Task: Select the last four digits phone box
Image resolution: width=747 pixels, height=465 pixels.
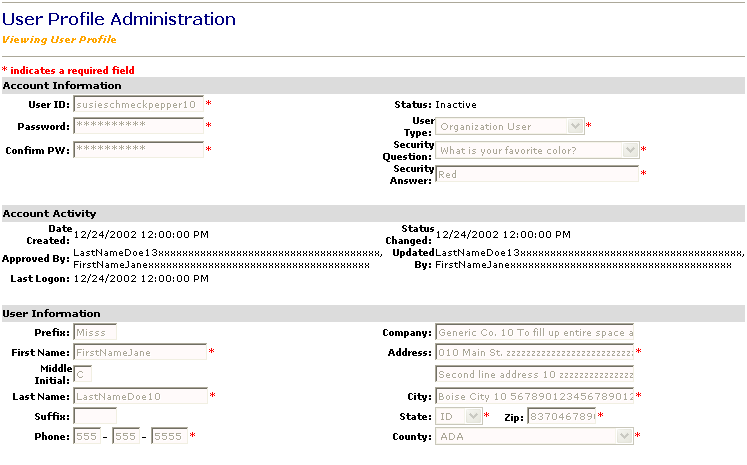Action: (169, 437)
